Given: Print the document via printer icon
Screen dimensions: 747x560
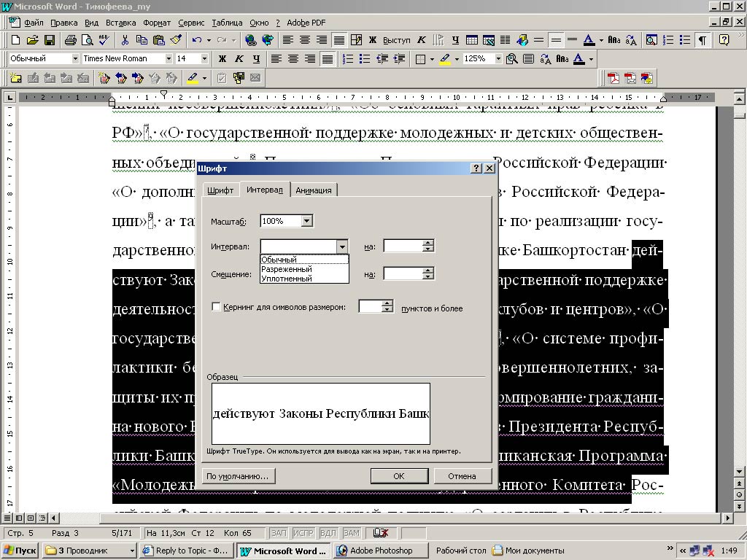Looking at the screenshot, I should (71, 40).
